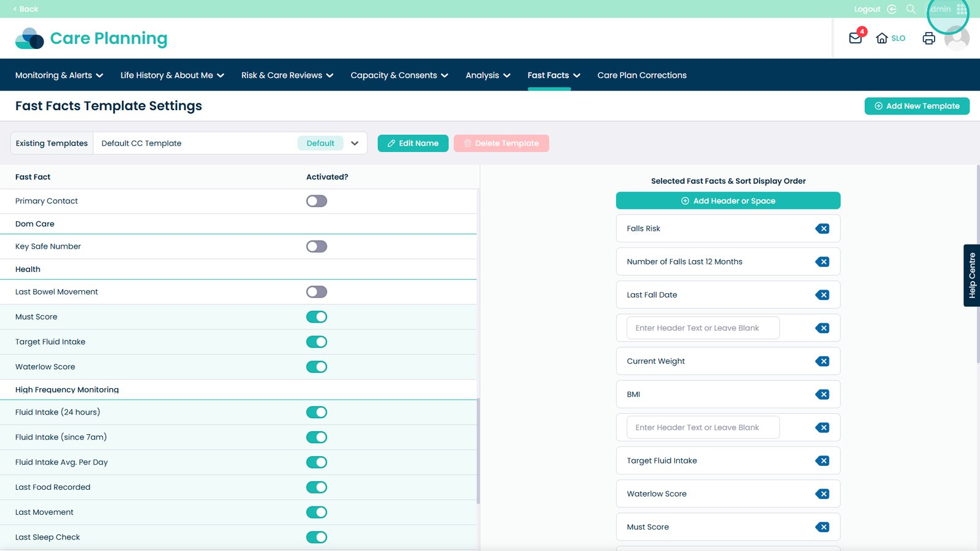This screenshot has height=551, width=980.
Task: Click the Add New Template button
Action: coord(916,106)
